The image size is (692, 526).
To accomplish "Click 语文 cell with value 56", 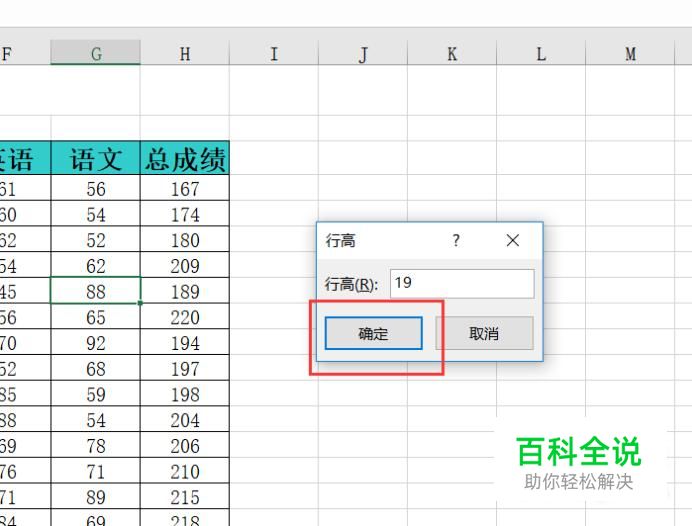I will coord(96,189).
